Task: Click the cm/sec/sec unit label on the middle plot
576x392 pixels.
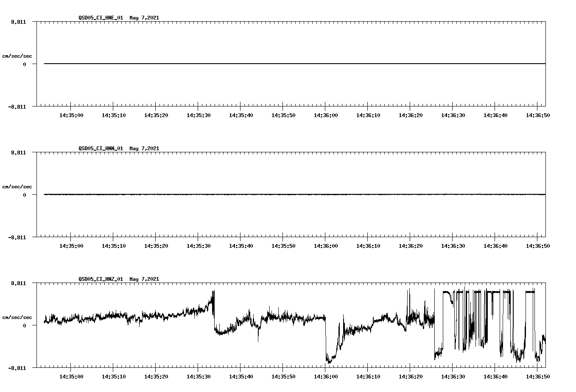Action: 17,186
